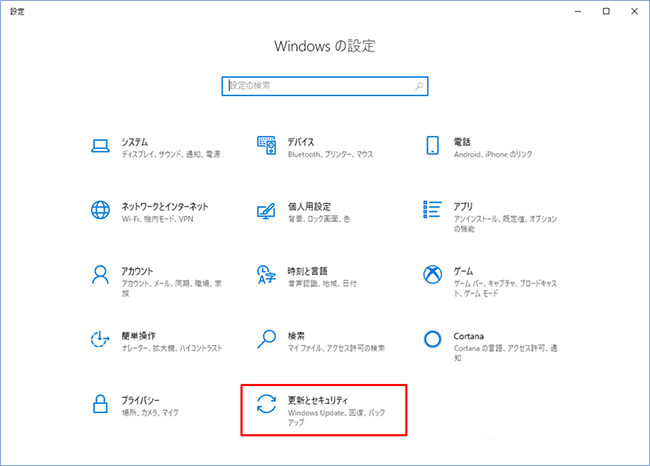This screenshot has width=650, height=466.
Task: Open 個人用設定 title
Action: tap(309, 206)
